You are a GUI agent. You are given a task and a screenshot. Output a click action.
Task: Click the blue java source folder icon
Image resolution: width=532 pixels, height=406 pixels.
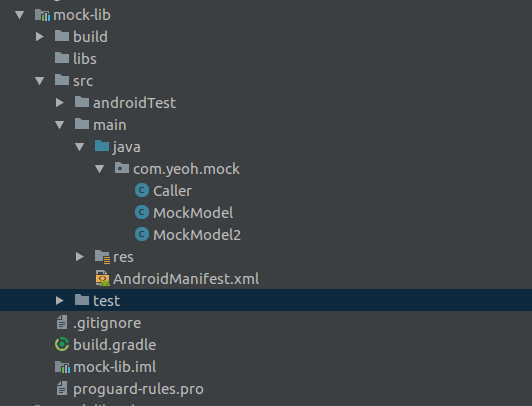(102, 146)
